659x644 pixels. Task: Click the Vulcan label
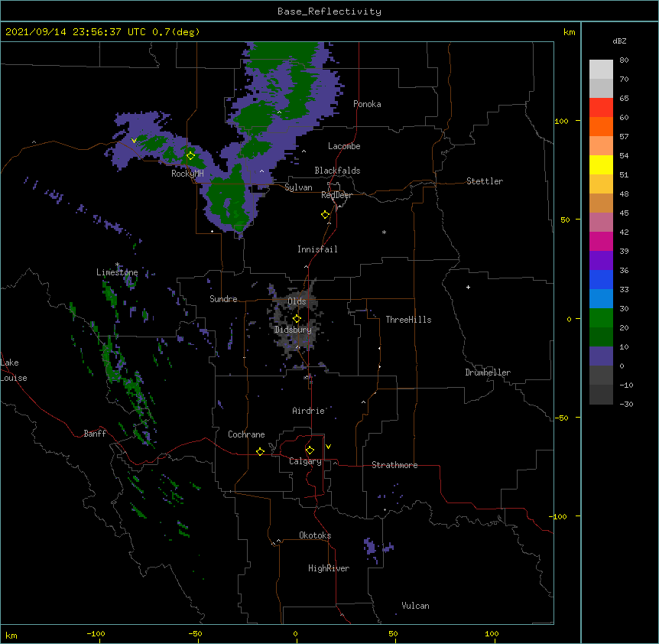(415, 606)
